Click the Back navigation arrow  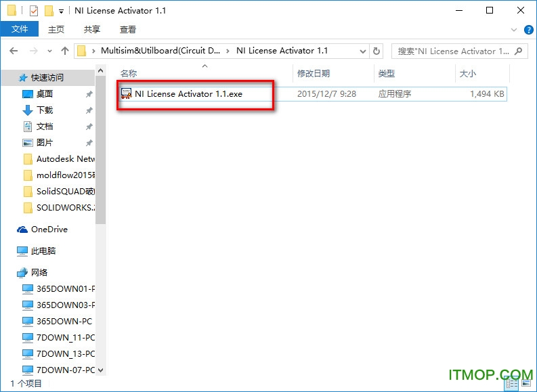14,51
